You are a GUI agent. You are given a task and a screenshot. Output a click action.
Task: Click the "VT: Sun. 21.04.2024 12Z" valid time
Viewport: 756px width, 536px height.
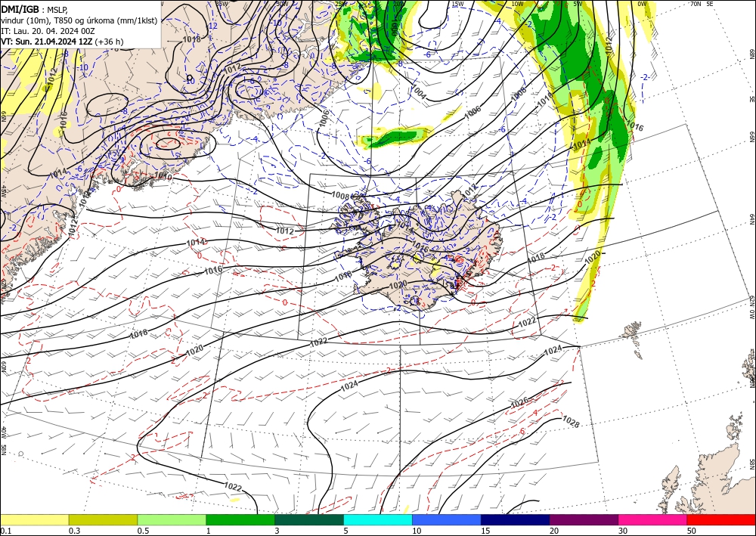pyautogui.click(x=47, y=42)
